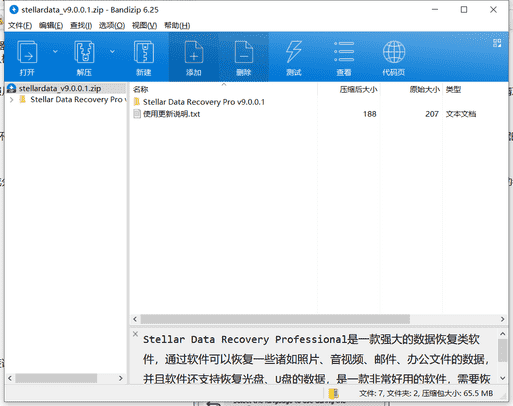Screen dimensions: 513x406
Task: Maximize the Bandizip window
Action: click(x=464, y=10)
